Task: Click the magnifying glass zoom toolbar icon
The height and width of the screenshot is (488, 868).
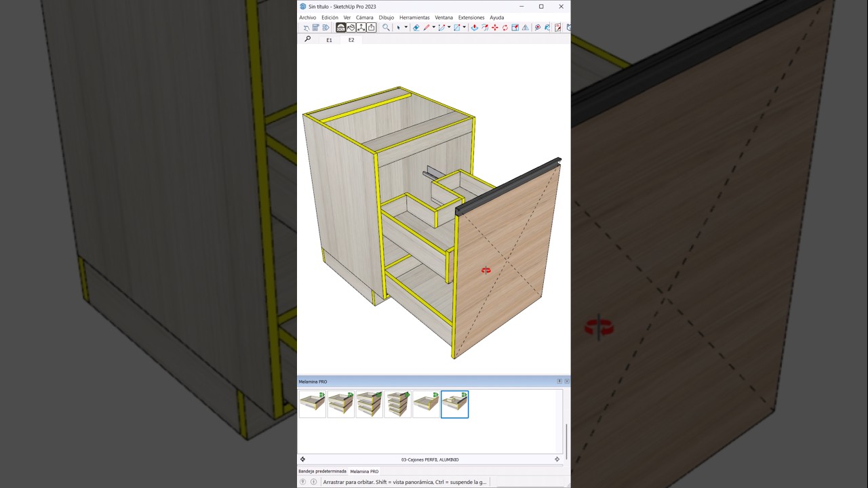Action: point(386,28)
